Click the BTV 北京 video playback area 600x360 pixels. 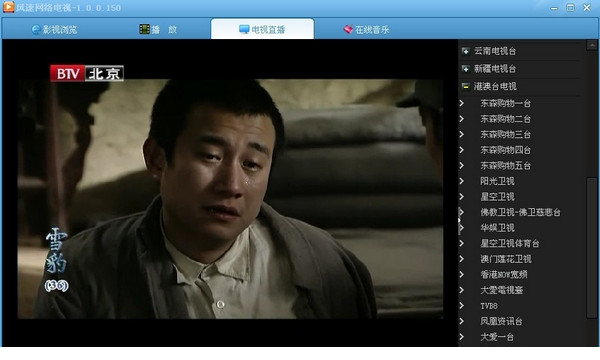point(230,193)
